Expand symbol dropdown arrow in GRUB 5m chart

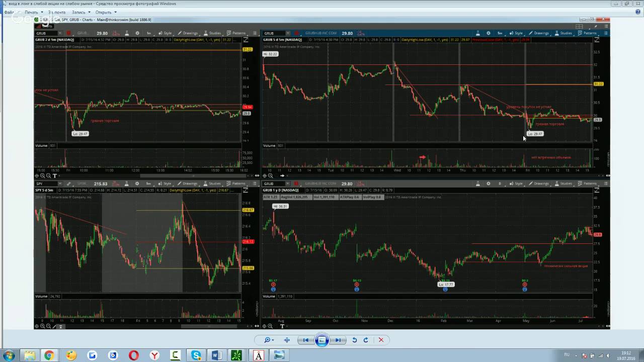[x=287, y=33]
